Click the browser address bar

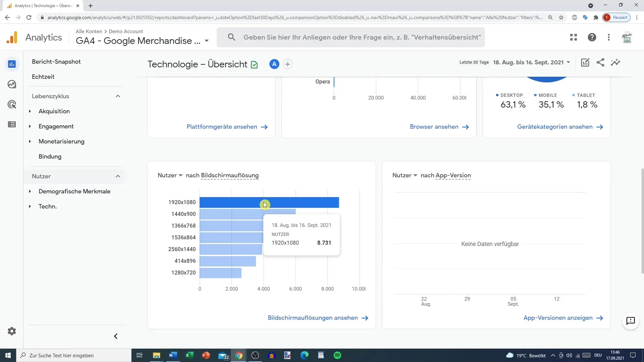294,17
